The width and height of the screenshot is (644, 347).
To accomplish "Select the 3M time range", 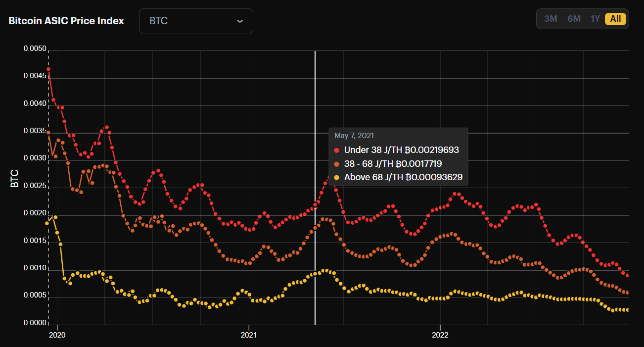I will pos(551,19).
